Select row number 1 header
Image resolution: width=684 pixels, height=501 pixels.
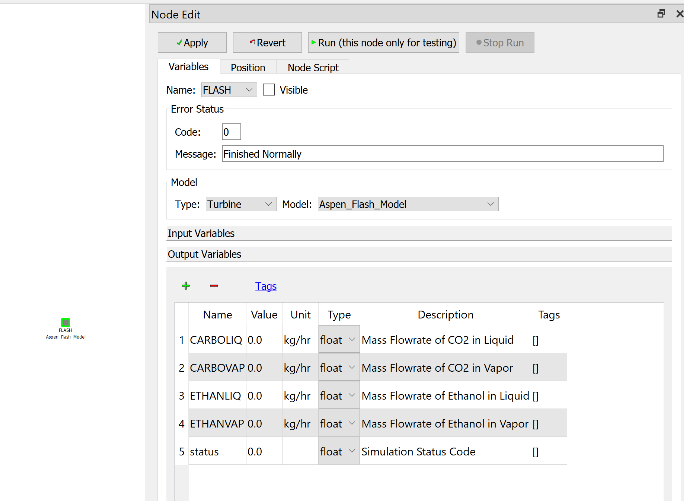point(181,340)
